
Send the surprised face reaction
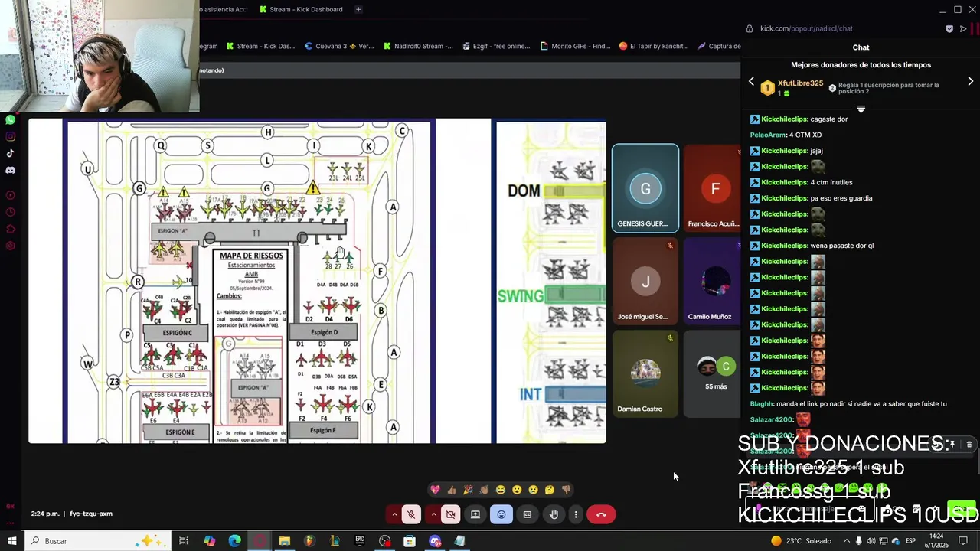tap(517, 490)
